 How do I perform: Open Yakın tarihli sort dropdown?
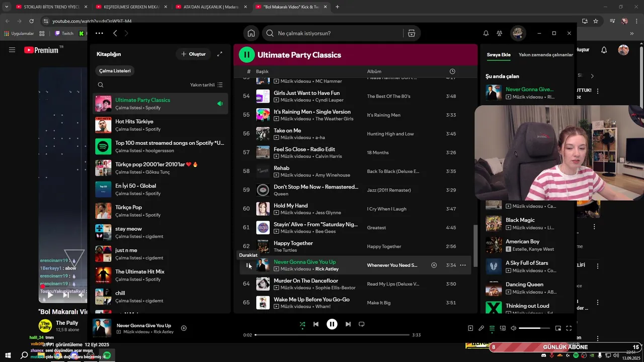pos(206,85)
